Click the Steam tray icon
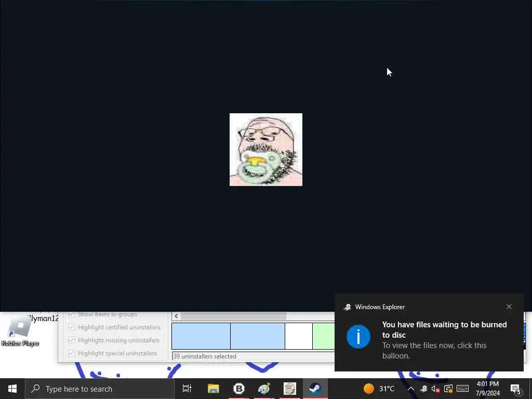Viewport: 532px width, 399px height. pyautogui.click(x=423, y=389)
